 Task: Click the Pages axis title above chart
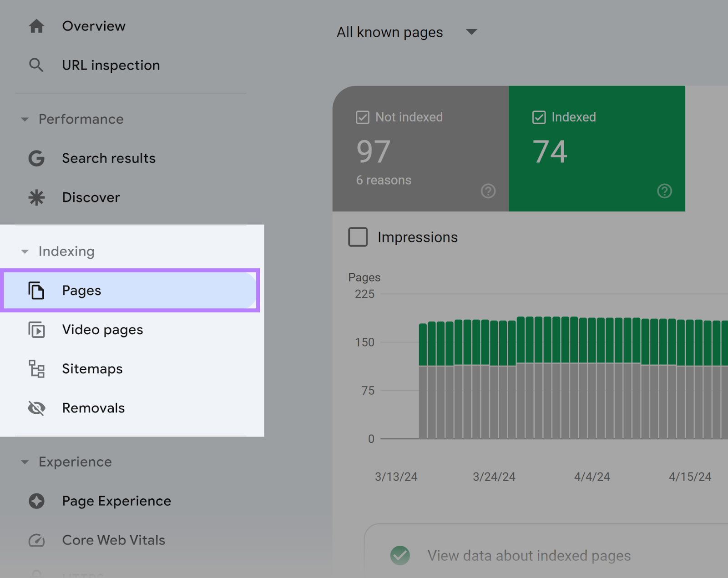click(x=364, y=277)
